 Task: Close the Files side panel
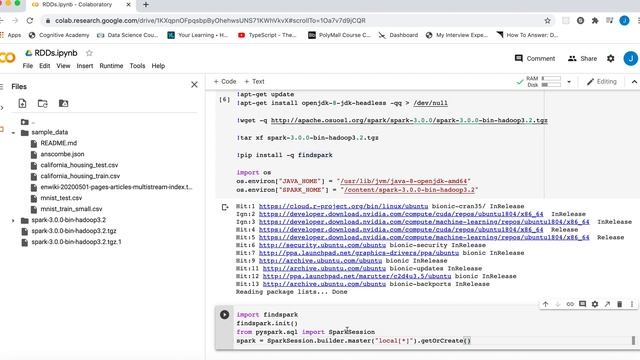(194, 84)
